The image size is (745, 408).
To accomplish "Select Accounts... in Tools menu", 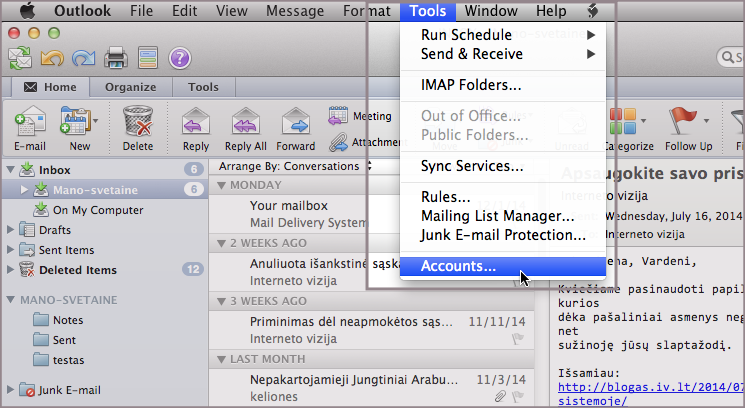I will [458, 266].
